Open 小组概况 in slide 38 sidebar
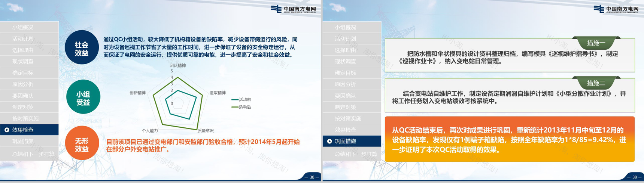This screenshot has width=644, height=183. (x=29, y=27)
